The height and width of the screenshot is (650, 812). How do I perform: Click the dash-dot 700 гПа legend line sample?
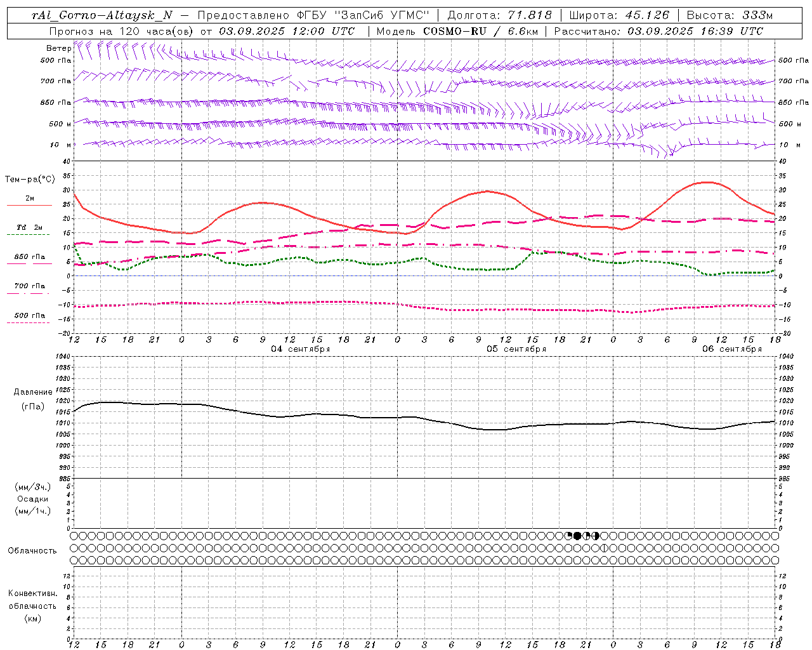[x=29, y=293]
